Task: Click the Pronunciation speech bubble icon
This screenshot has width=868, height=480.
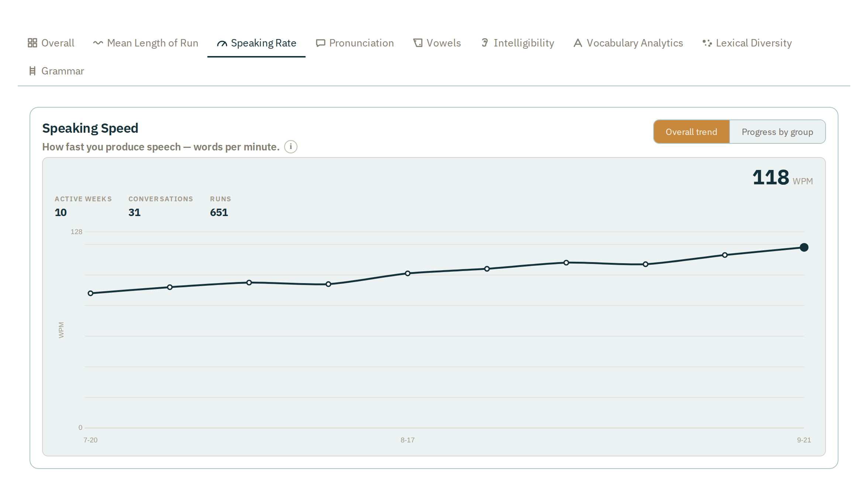Action: tap(320, 43)
